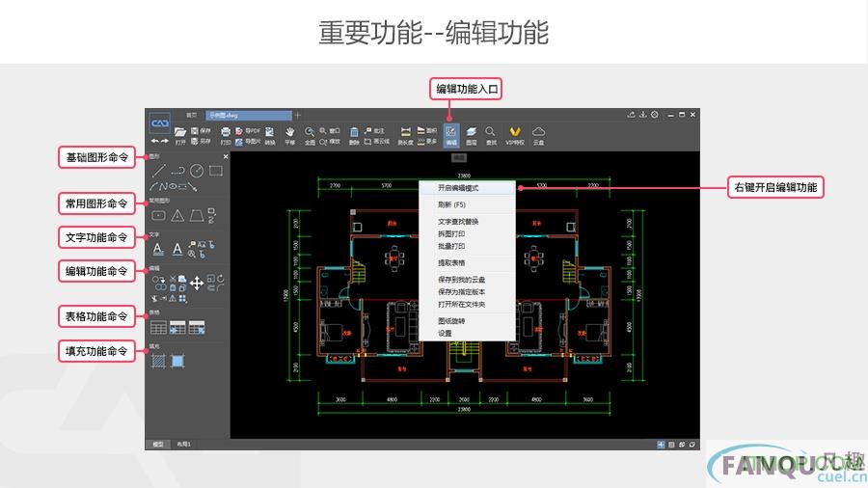Click the 删除 (Delete) trash icon

pyautogui.click(x=354, y=132)
